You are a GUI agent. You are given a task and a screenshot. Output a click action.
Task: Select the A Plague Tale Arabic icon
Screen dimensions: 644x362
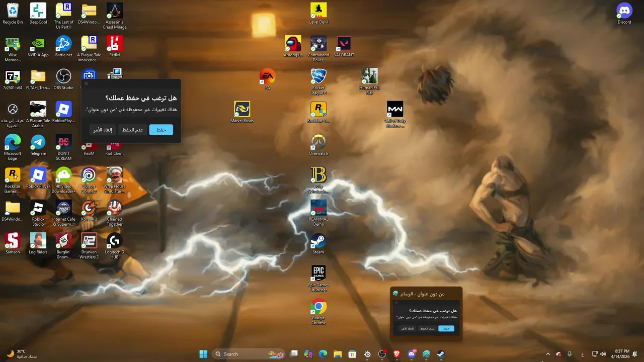[38, 115]
